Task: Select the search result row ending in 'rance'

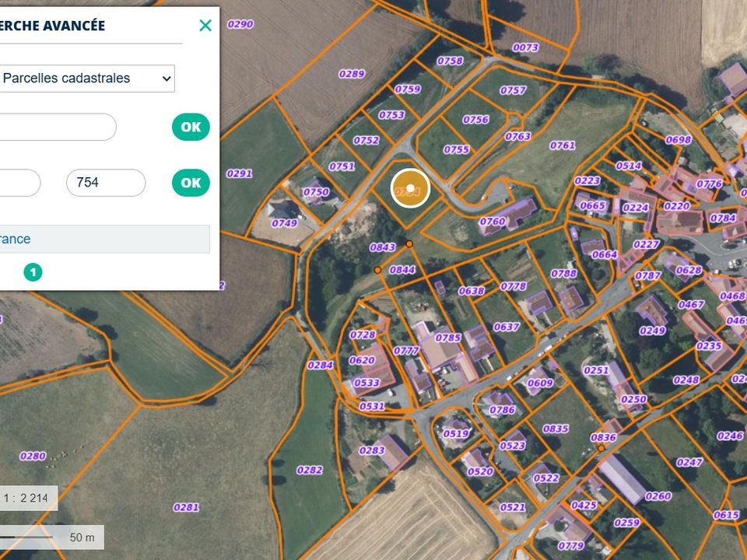Action: point(105,239)
